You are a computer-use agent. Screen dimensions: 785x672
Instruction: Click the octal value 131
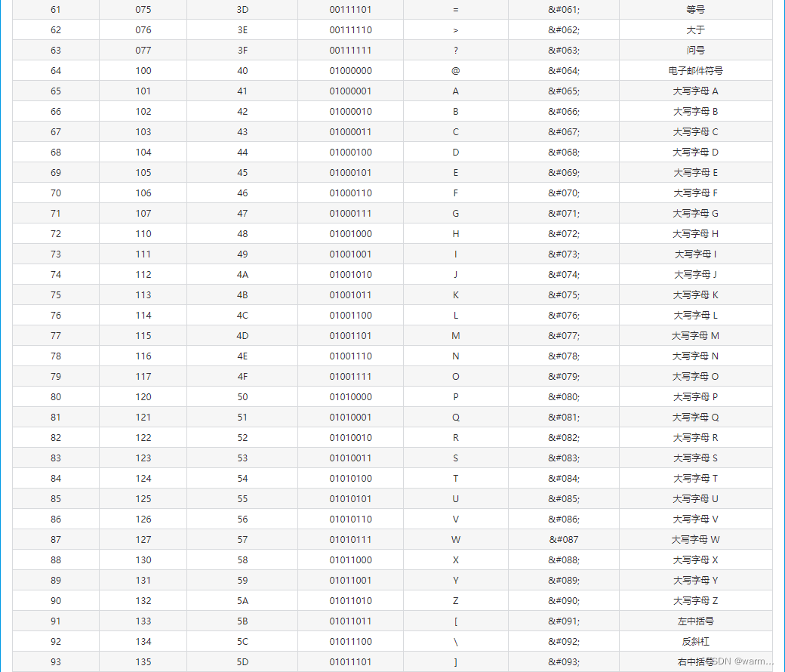pyautogui.click(x=143, y=581)
